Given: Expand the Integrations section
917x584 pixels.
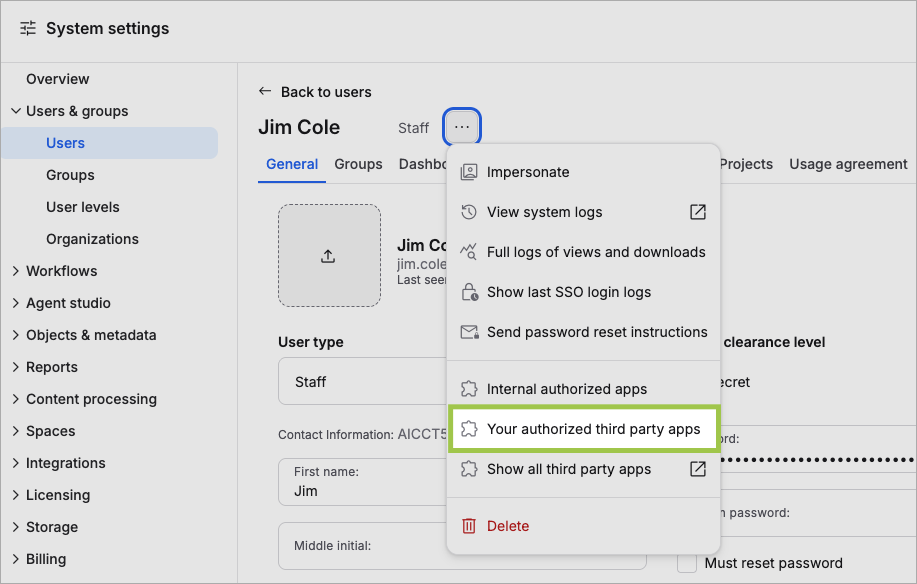Looking at the screenshot, I should point(16,463).
